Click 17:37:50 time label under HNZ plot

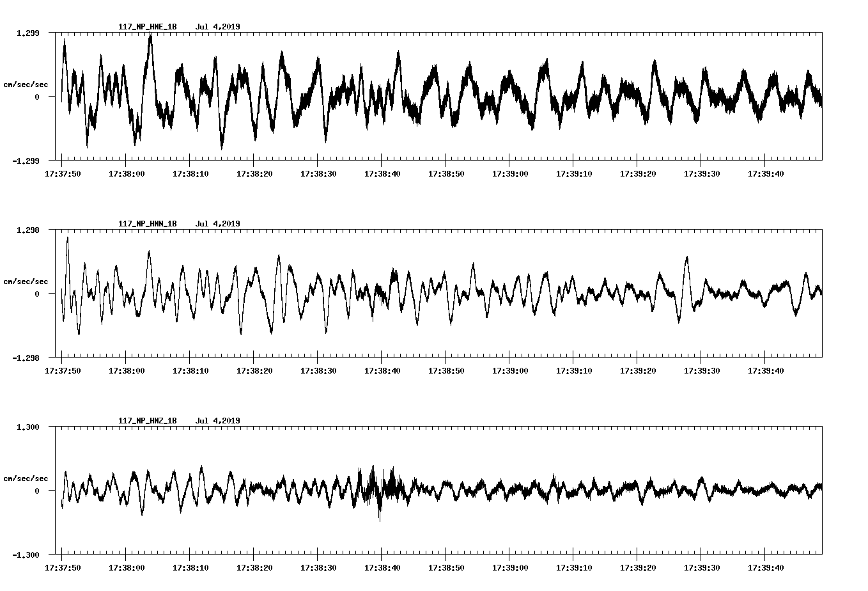click(62, 567)
